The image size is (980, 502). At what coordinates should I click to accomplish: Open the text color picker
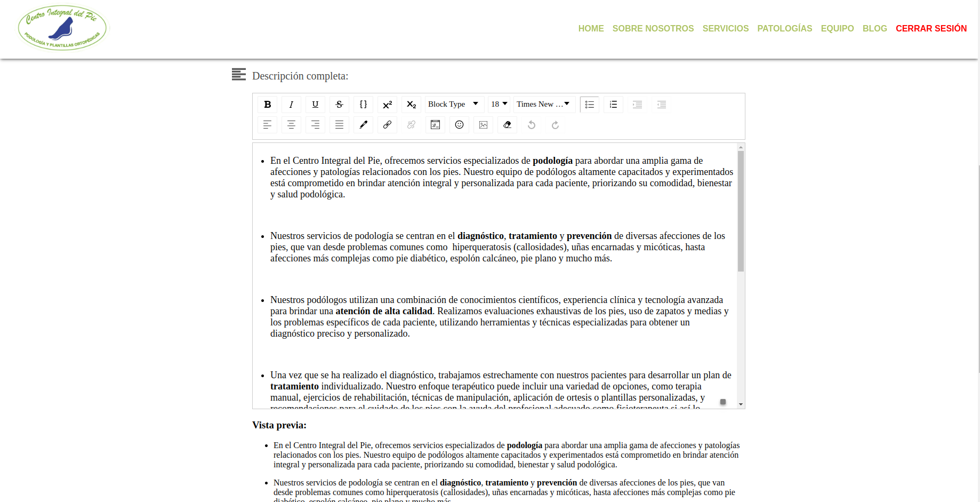(363, 125)
